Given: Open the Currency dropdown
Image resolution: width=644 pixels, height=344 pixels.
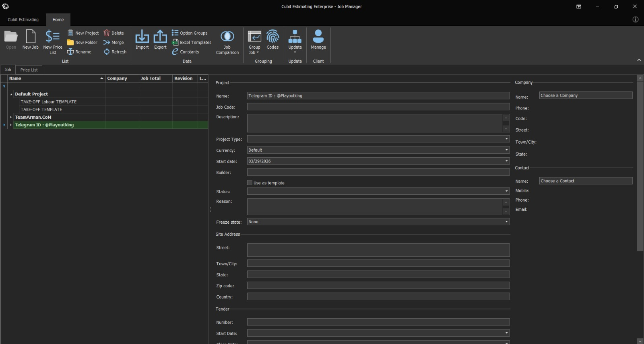Looking at the screenshot, I should pos(506,150).
